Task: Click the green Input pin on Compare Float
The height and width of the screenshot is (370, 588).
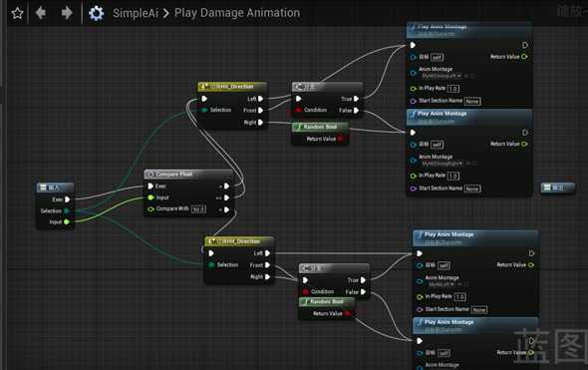Action: pyautogui.click(x=150, y=197)
